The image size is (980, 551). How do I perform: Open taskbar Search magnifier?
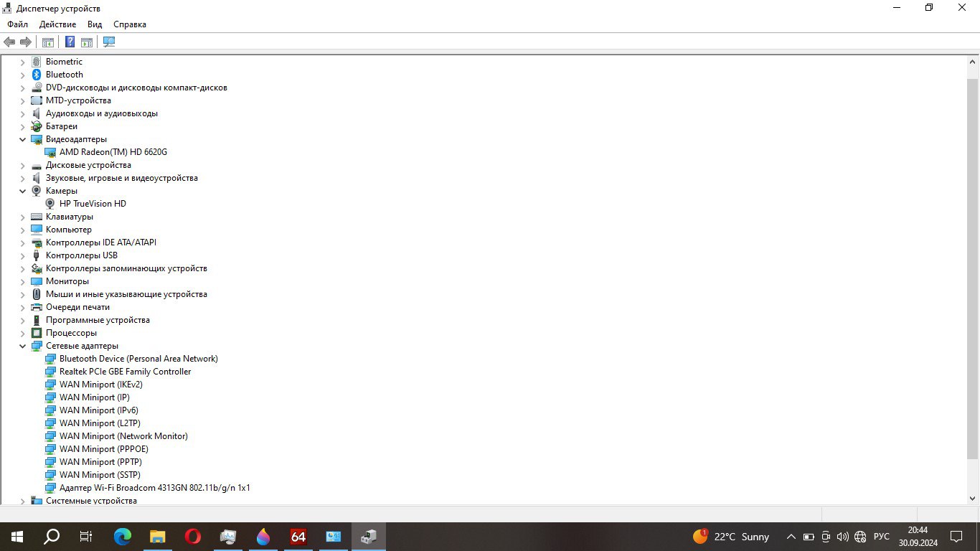click(52, 537)
